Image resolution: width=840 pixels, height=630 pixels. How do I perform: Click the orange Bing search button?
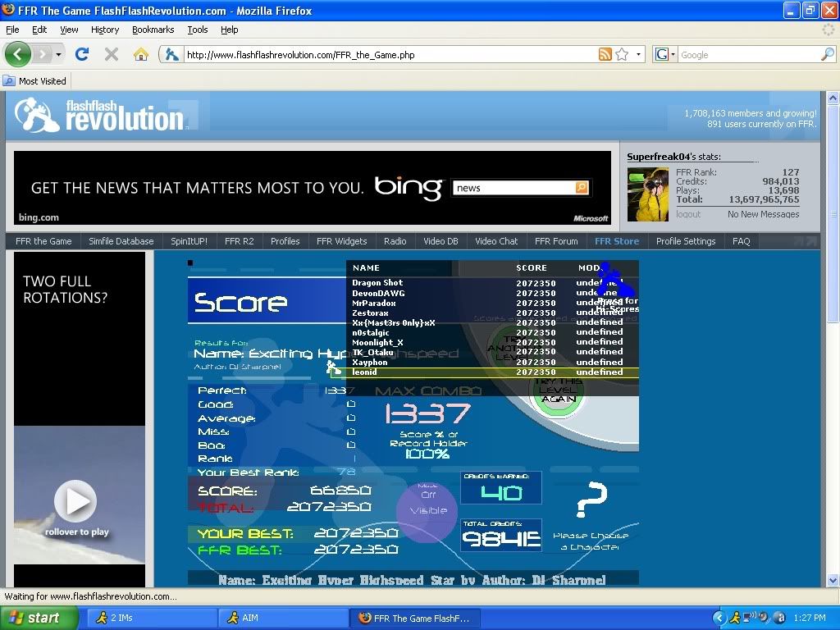click(x=582, y=188)
